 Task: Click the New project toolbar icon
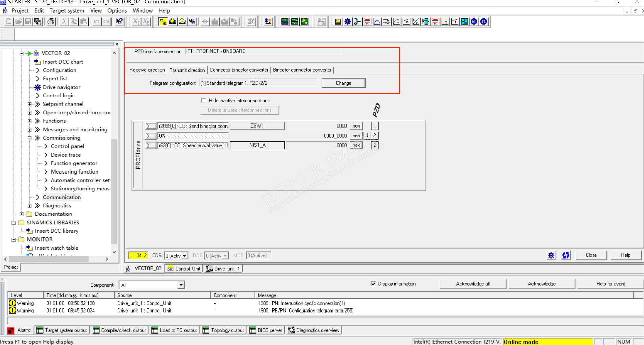pyautogui.click(x=9, y=22)
